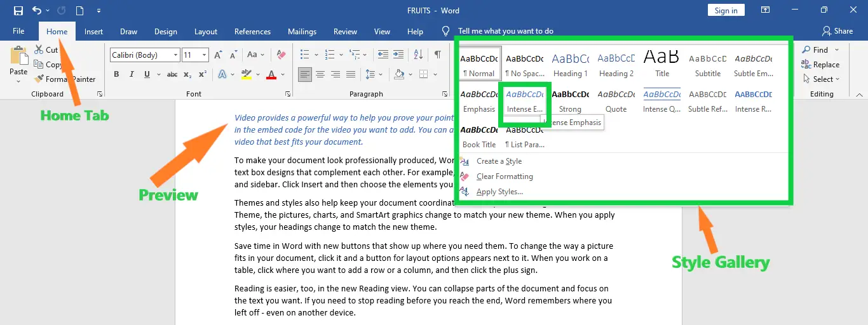Open the Customize Quick Access Toolbar arrow
This screenshot has width=868, height=325.
[x=98, y=11]
